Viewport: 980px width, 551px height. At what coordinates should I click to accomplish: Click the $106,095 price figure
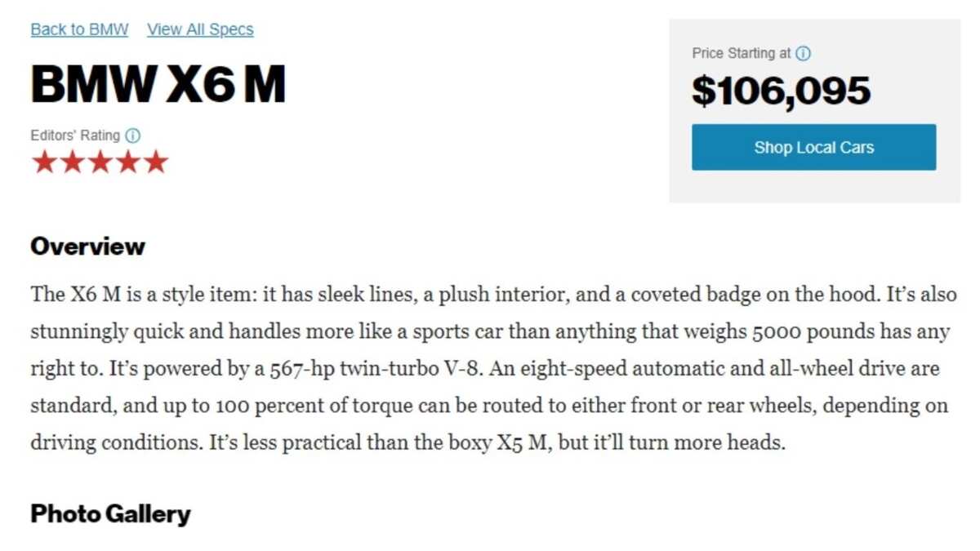click(781, 91)
